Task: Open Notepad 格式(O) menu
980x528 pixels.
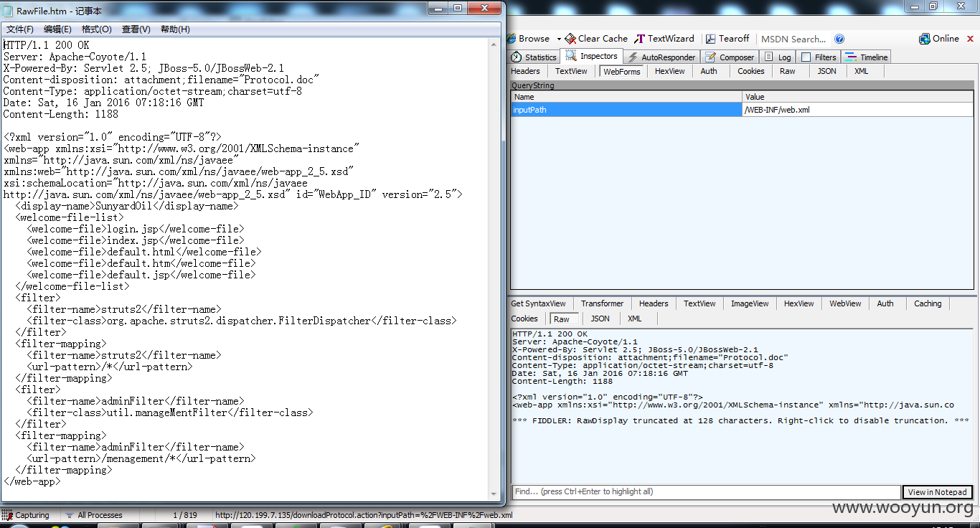Action: (96, 29)
